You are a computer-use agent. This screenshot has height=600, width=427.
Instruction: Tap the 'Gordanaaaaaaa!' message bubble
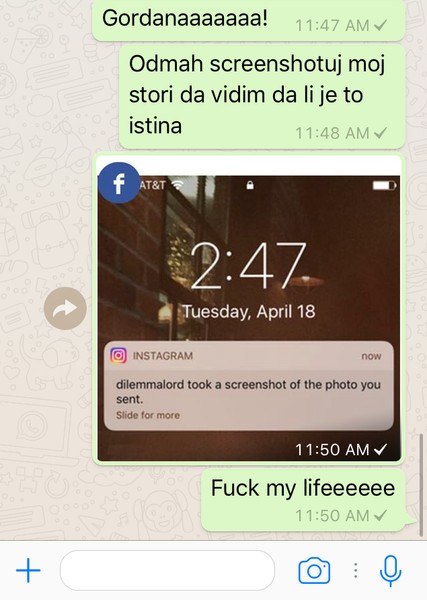[x=248, y=21]
